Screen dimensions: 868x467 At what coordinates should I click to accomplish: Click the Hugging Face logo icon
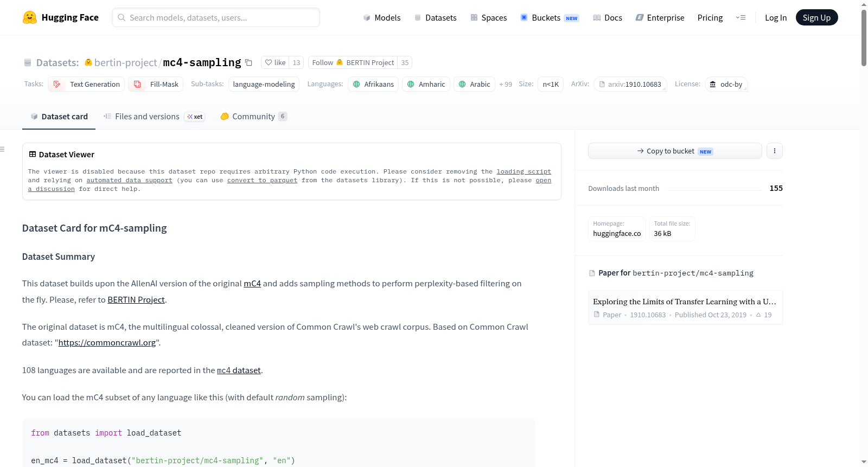point(30,17)
